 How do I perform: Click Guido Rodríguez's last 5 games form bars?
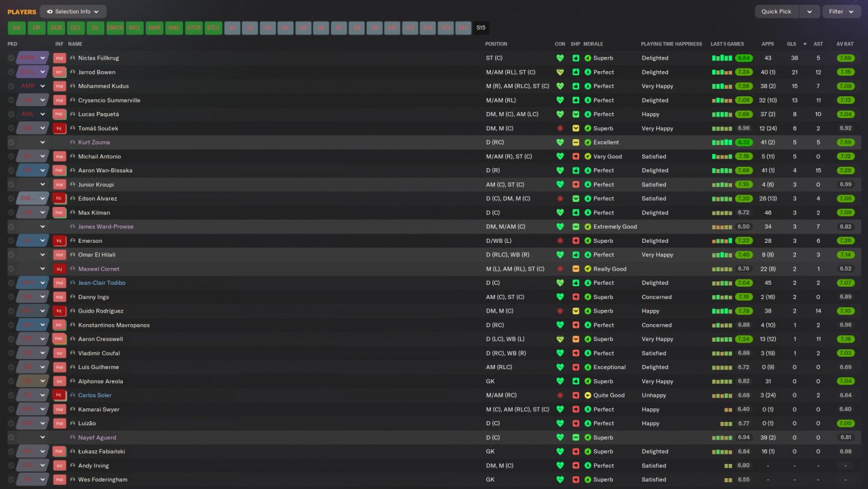722,311
